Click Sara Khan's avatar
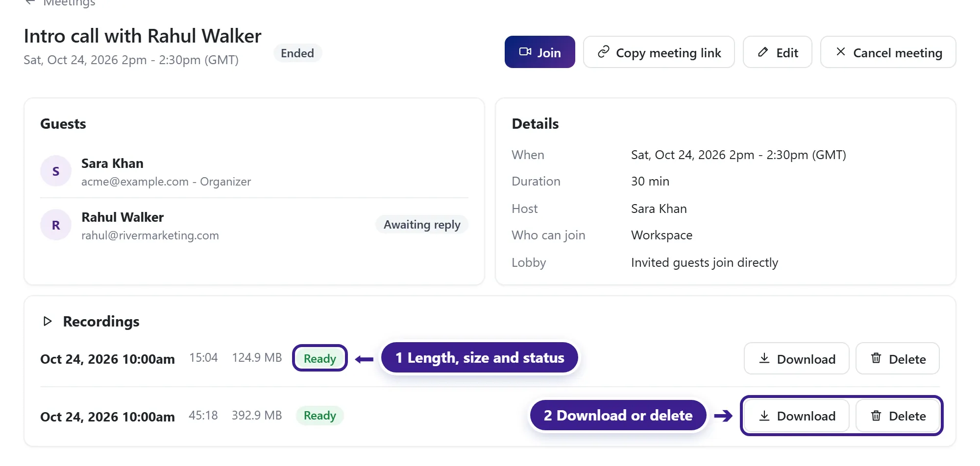This screenshot has width=980, height=466. coord(56,171)
